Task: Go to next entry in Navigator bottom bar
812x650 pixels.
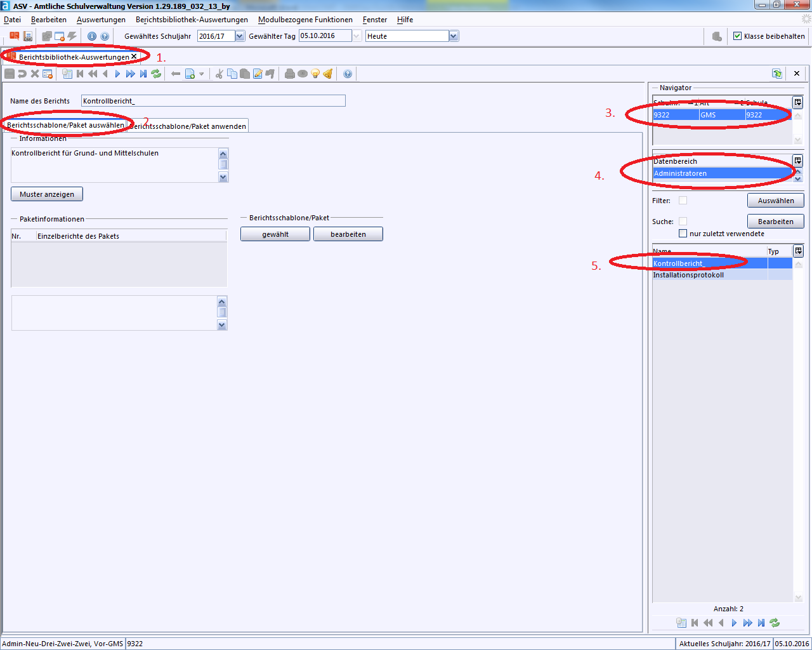Action: (734, 623)
